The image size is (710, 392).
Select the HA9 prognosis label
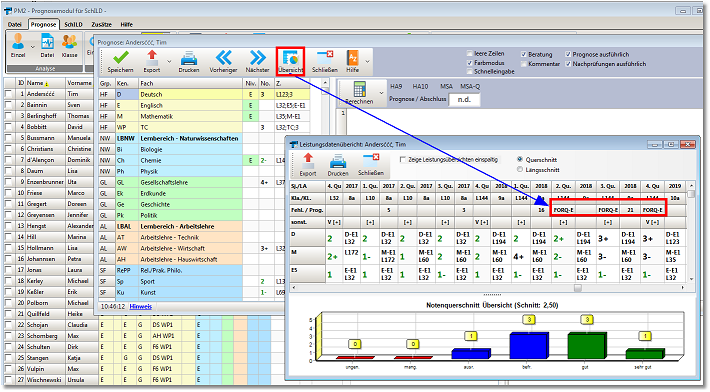pyautogui.click(x=396, y=86)
